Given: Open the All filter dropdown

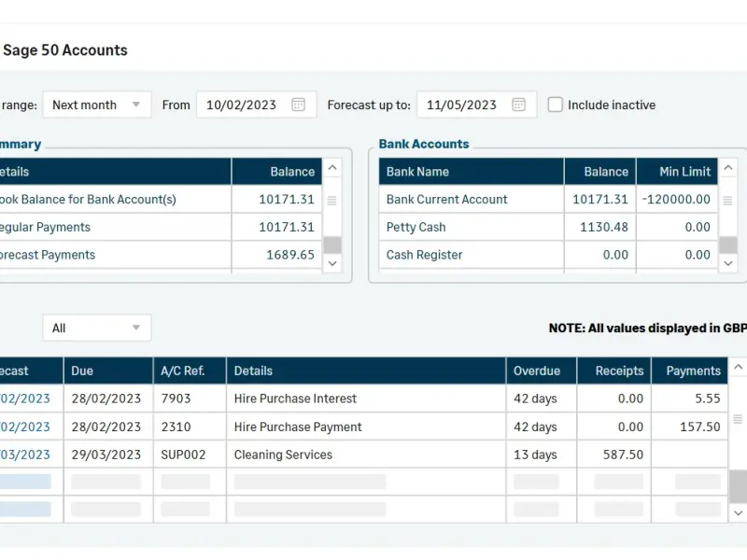Looking at the screenshot, I should coord(96,328).
